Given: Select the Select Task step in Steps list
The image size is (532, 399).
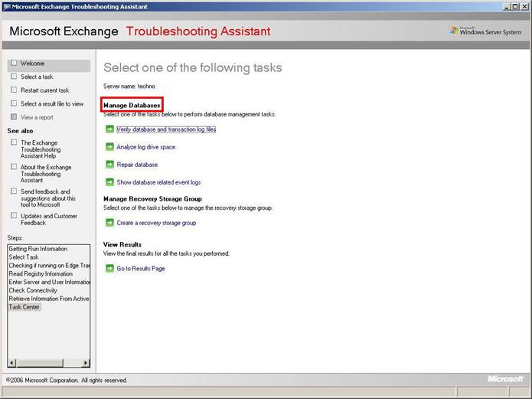Looking at the screenshot, I should point(24,257).
